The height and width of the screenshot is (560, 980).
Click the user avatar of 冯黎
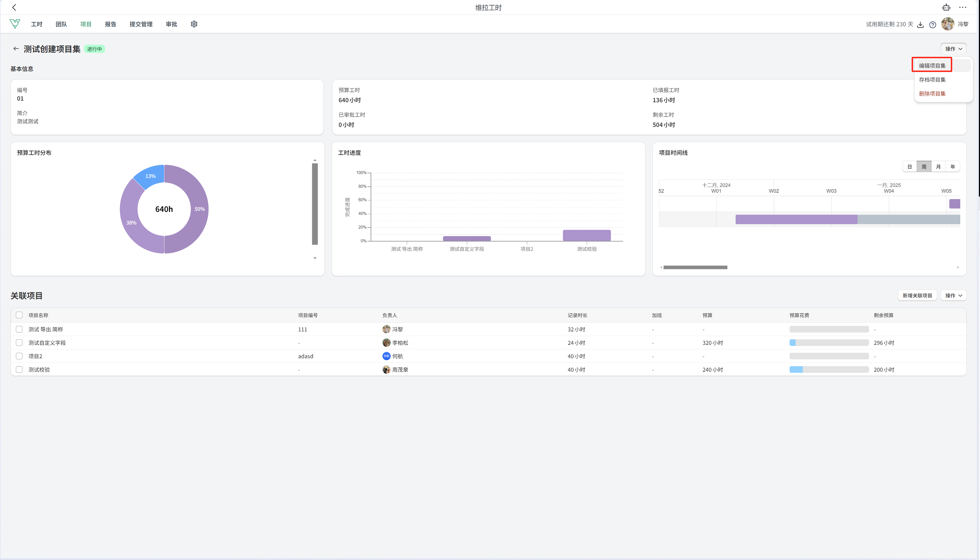tap(948, 24)
